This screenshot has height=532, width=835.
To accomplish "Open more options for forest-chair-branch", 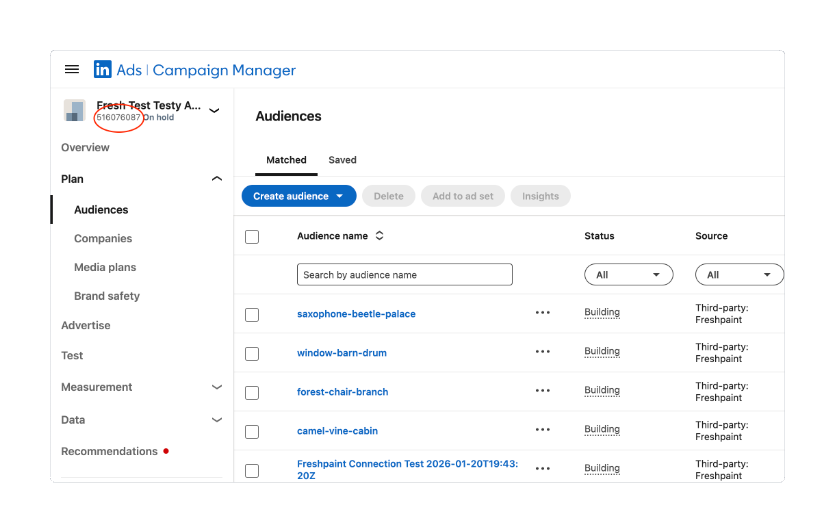I will pyautogui.click(x=542, y=391).
